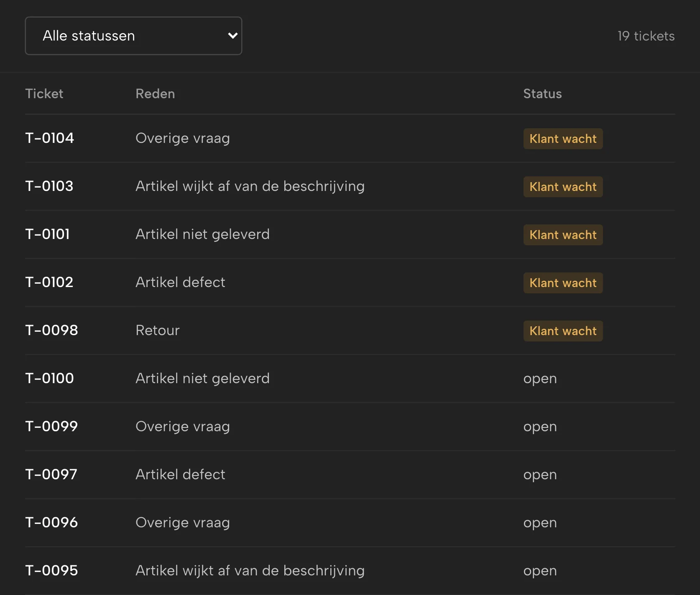The width and height of the screenshot is (700, 595).
Task: Click the reason text of T-0095
Action: (250, 571)
